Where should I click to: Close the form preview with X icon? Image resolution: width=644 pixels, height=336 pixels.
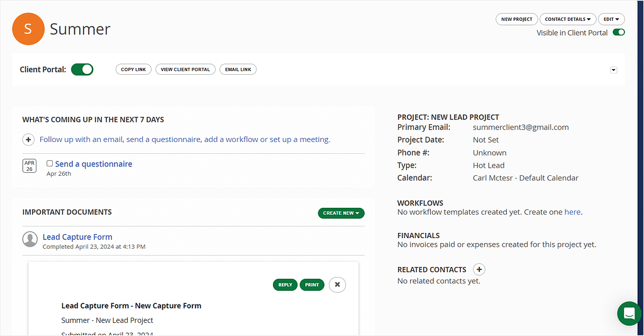pyautogui.click(x=337, y=285)
